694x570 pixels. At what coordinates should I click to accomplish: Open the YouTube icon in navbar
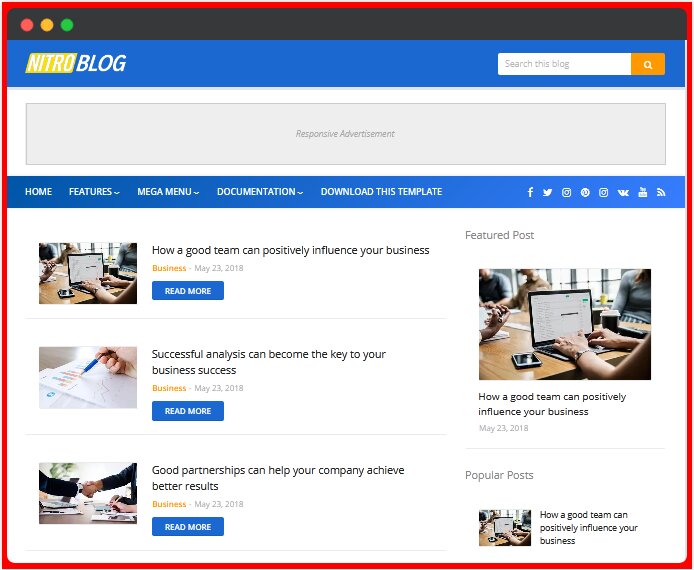(x=643, y=192)
